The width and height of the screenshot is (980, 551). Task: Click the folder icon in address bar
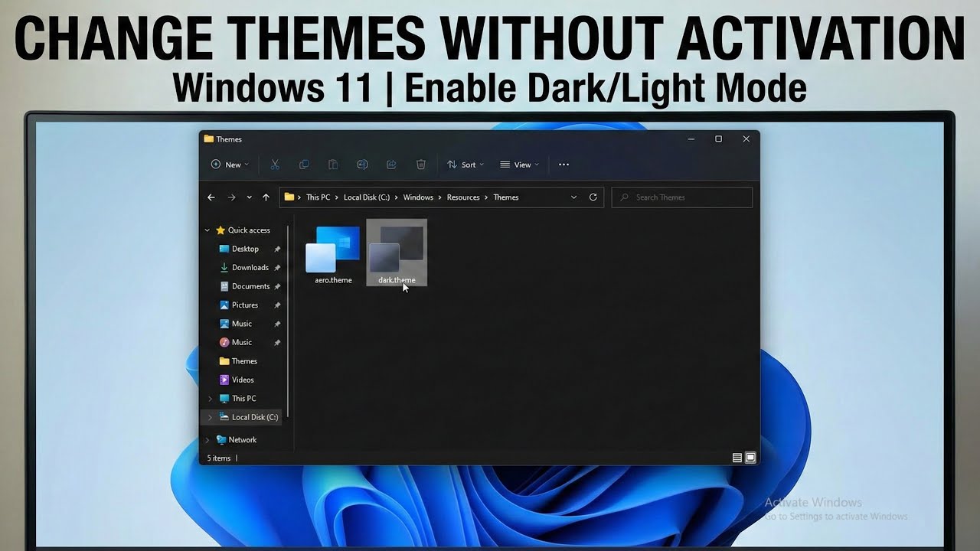[x=289, y=197]
